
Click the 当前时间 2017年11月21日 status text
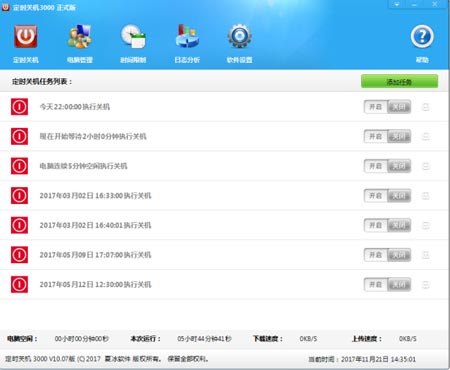(x=362, y=360)
